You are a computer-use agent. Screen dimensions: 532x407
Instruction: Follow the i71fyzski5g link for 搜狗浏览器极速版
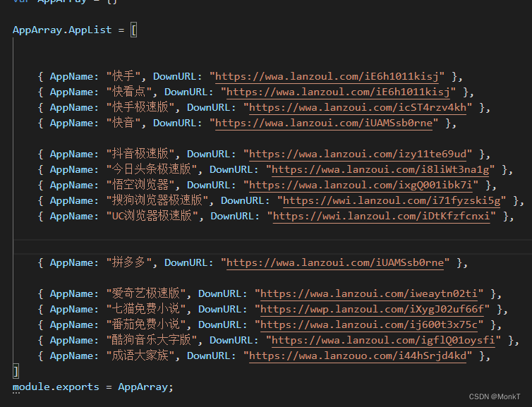(392, 200)
